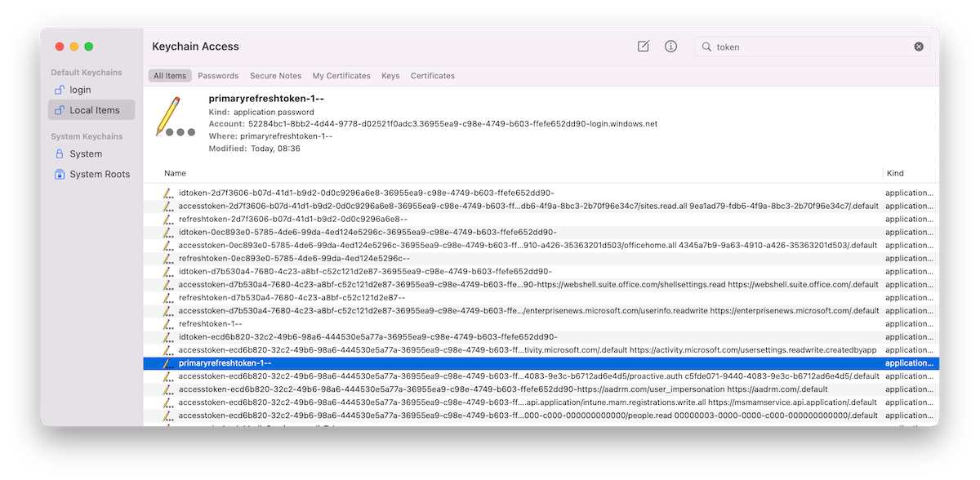Viewport: 980px width, 480px height.
Task: Switch to the My Certificates tab
Action: pyautogui.click(x=341, y=76)
